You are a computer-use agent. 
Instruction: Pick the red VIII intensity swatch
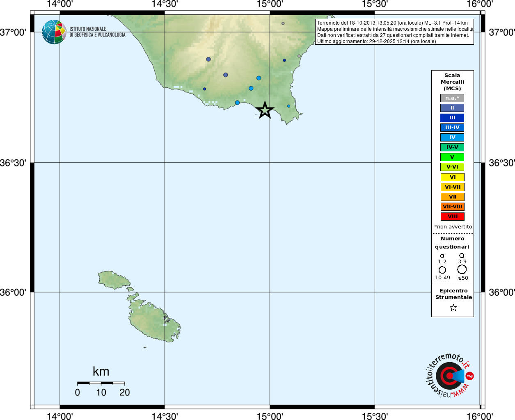coord(452,217)
